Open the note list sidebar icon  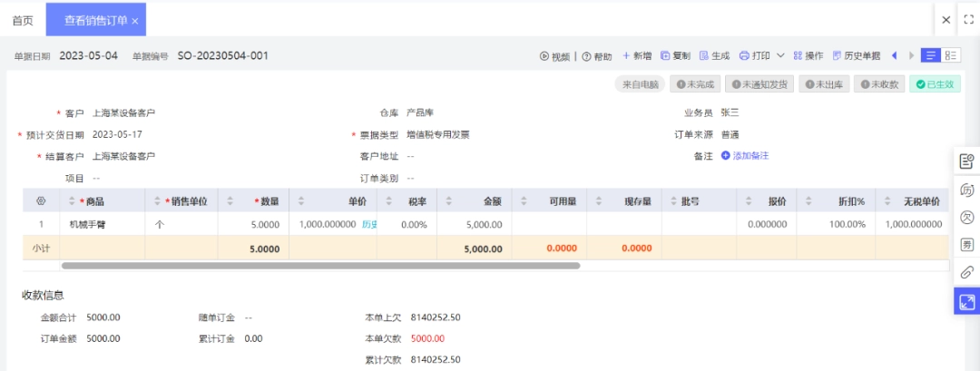[966, 161]
